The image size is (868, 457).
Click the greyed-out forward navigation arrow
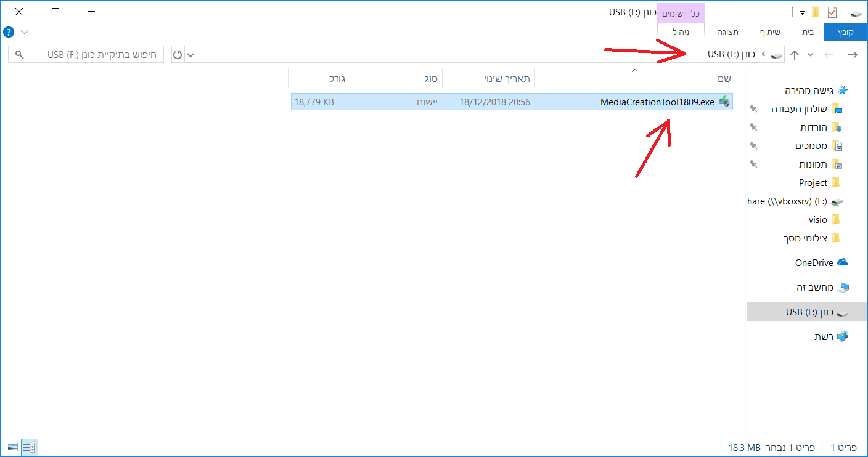[829, 55]
